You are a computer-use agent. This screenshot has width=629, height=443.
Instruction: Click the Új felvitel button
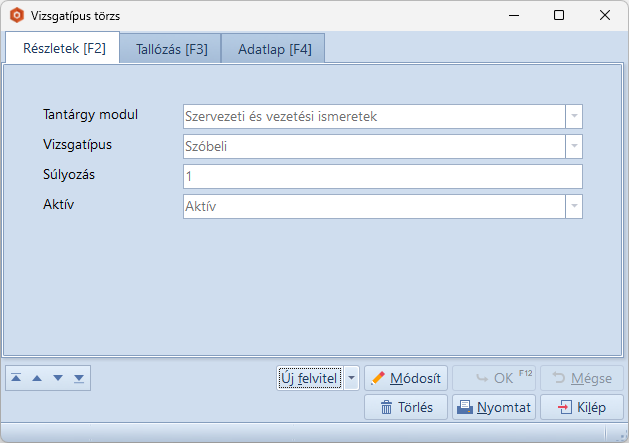coord(310,378)
